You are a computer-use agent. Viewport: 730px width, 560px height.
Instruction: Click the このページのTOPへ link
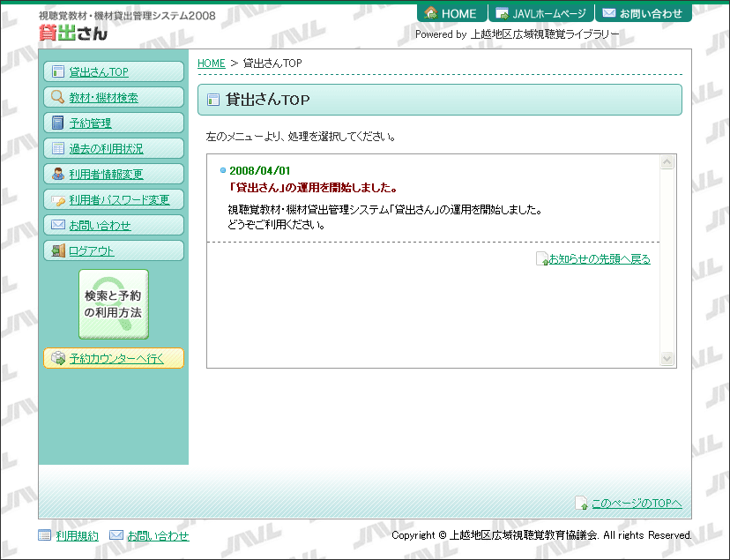coord(636,504)
